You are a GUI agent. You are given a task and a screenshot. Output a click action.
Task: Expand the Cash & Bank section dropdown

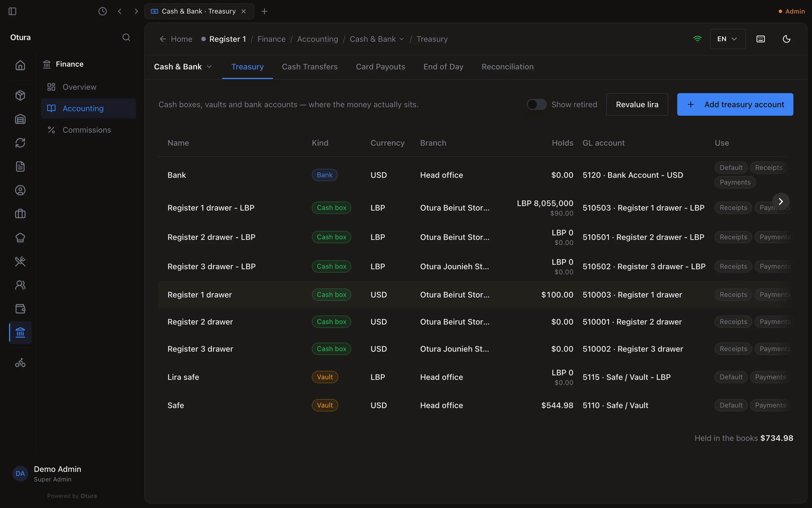[x=183, y=67]
